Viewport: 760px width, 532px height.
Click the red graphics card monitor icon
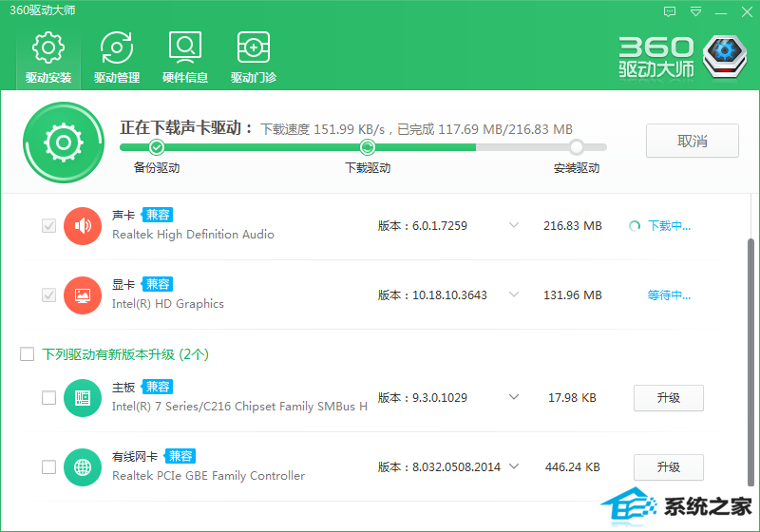83,295
